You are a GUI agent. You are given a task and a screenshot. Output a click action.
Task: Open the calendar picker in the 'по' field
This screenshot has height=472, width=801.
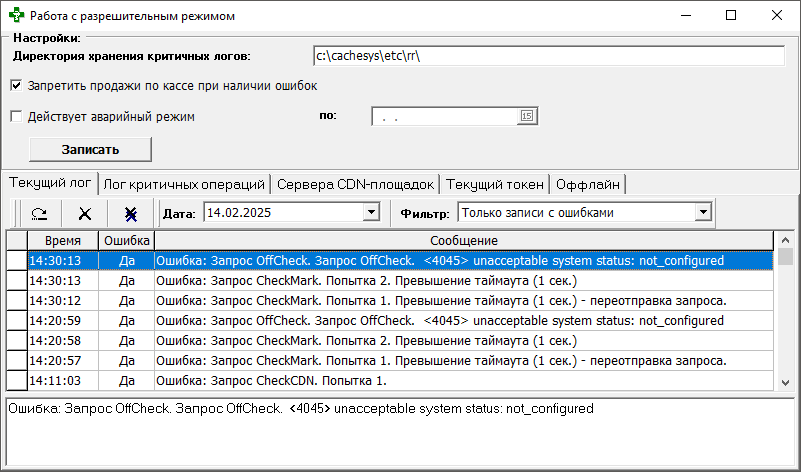point(526,117)
